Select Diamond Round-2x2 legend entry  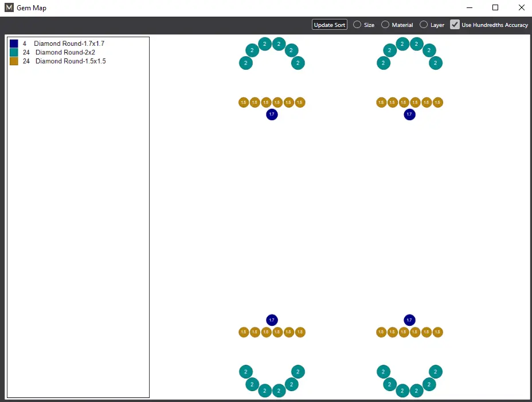coord(65,52)
